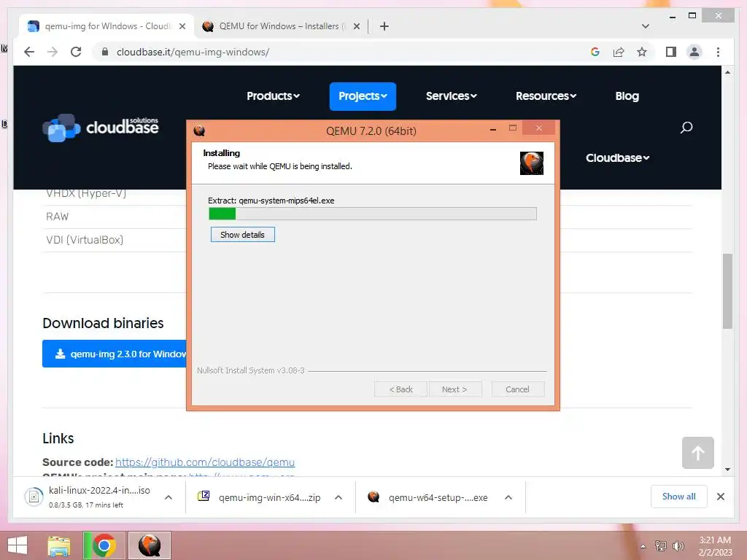Go back to the previous page in Chrome
This screenshot has width=747, height=560.
coord(29,52)
